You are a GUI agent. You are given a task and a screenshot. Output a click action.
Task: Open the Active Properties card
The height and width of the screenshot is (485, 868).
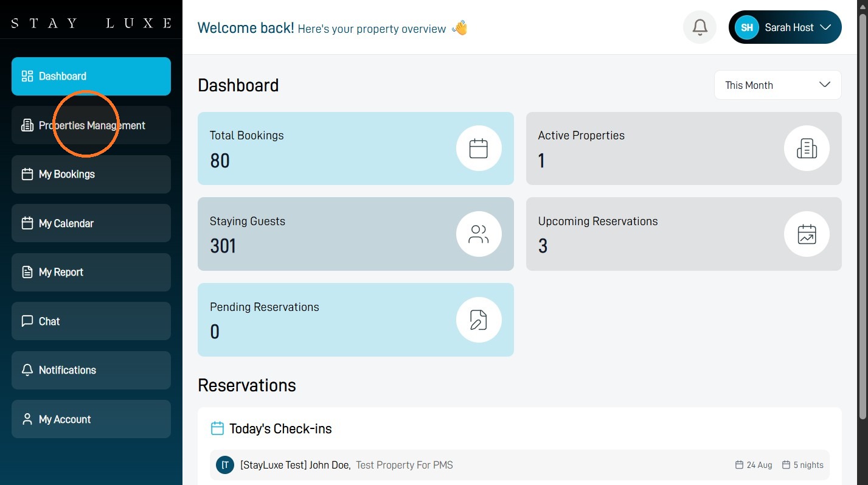[x=684, y=148]
